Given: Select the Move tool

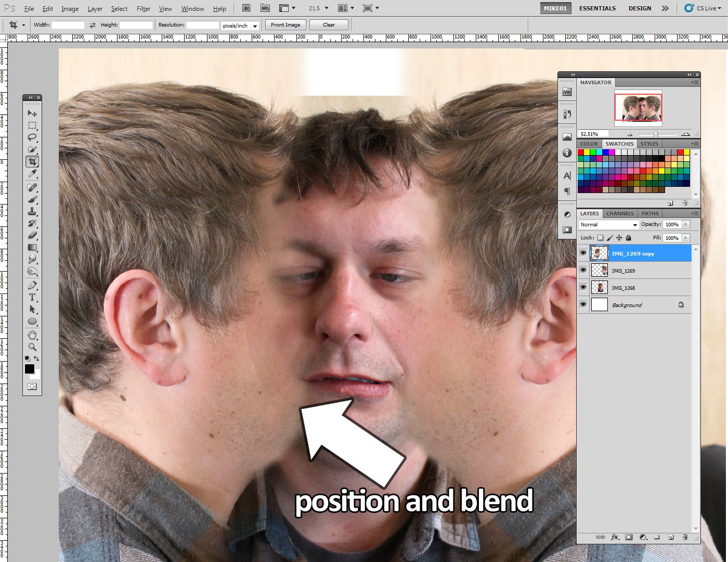Looking at the screenshot, I should [32, 113].
